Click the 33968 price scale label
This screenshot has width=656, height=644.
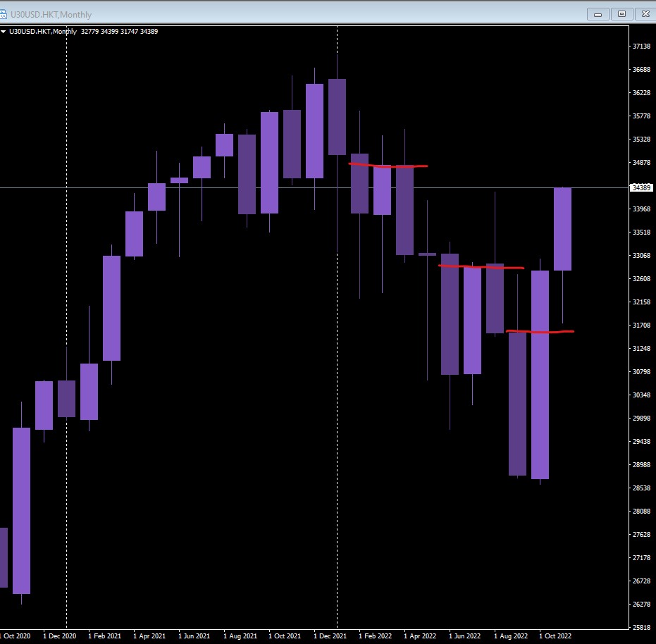(641, 209)
